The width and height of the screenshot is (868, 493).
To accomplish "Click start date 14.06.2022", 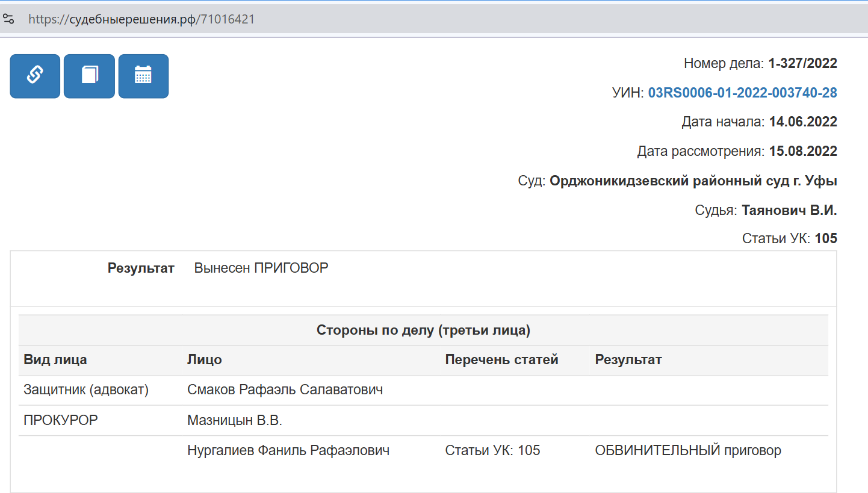I will 803,122.
